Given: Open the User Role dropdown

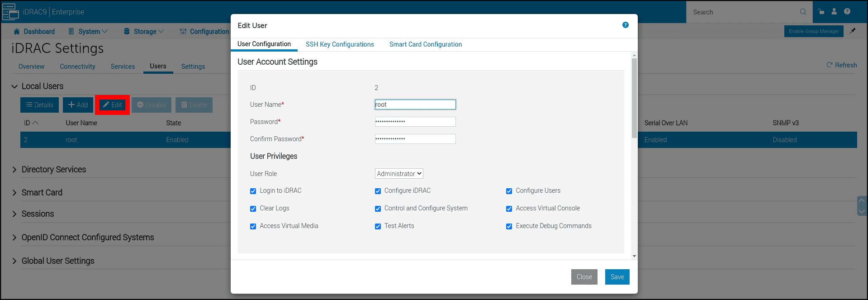Looking at the screenshot, I should (399, 174).
